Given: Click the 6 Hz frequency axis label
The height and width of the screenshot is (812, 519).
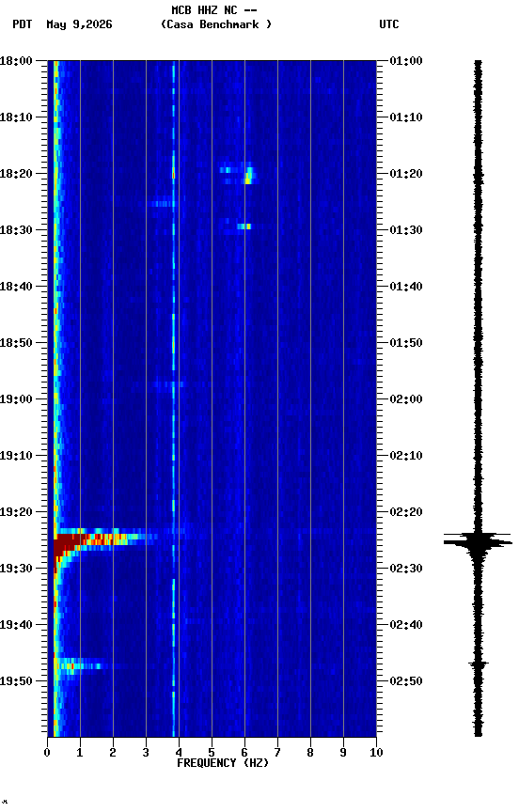Looking at the screenshot, I should pyautogui.click(x=244, y=753).
